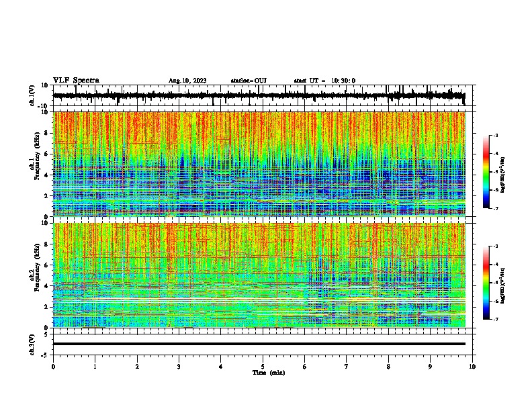Click the 10 tick on ch.1(V) axis

tap(45, 85)
